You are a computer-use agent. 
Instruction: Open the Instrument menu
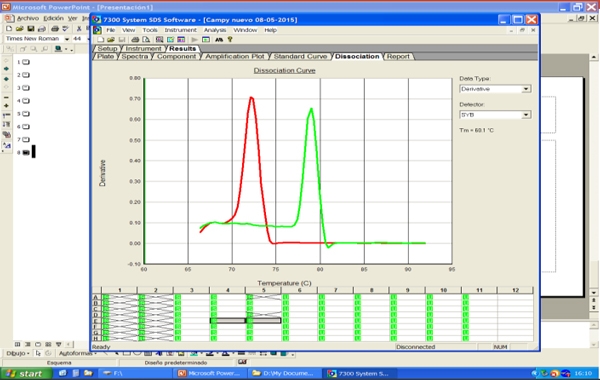[x=180, y=30]
